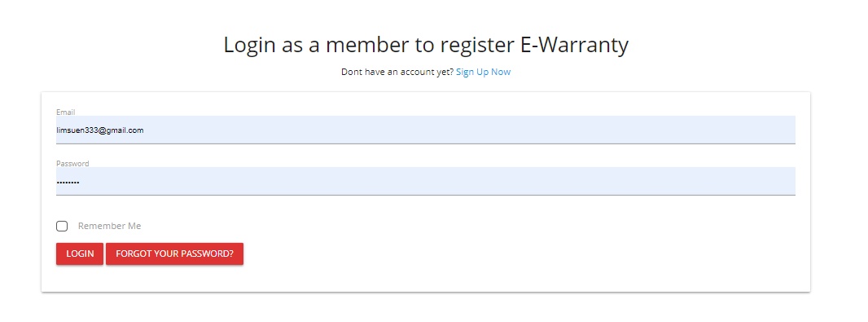Click the red LOGIN button
Viewport: 868px width, 322px height.
click(x=80, y=254)
